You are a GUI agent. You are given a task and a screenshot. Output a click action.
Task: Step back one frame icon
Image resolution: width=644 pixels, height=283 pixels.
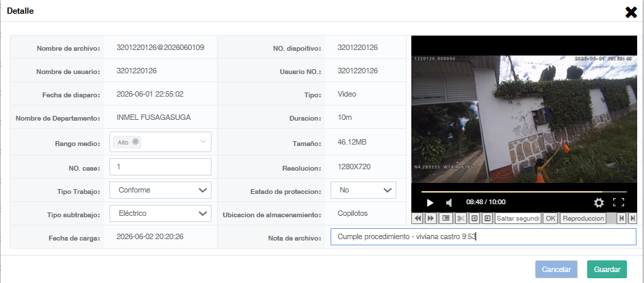(x=474, y=219)
